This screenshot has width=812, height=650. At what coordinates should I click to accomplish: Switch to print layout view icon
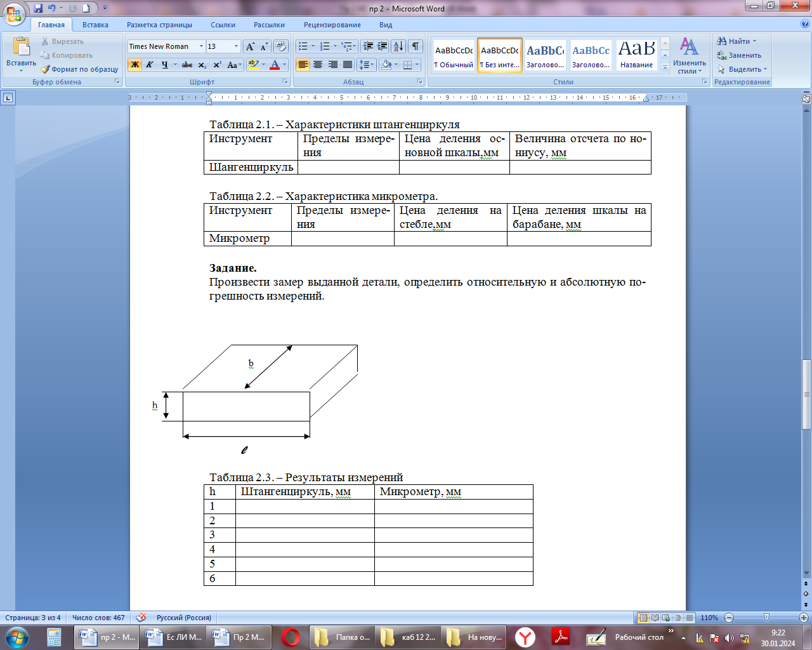pos(643,618)
